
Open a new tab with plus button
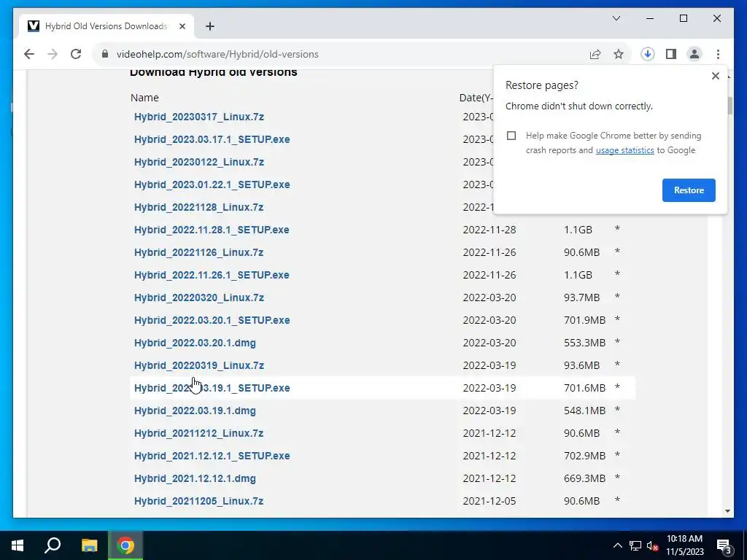point(209,26)
